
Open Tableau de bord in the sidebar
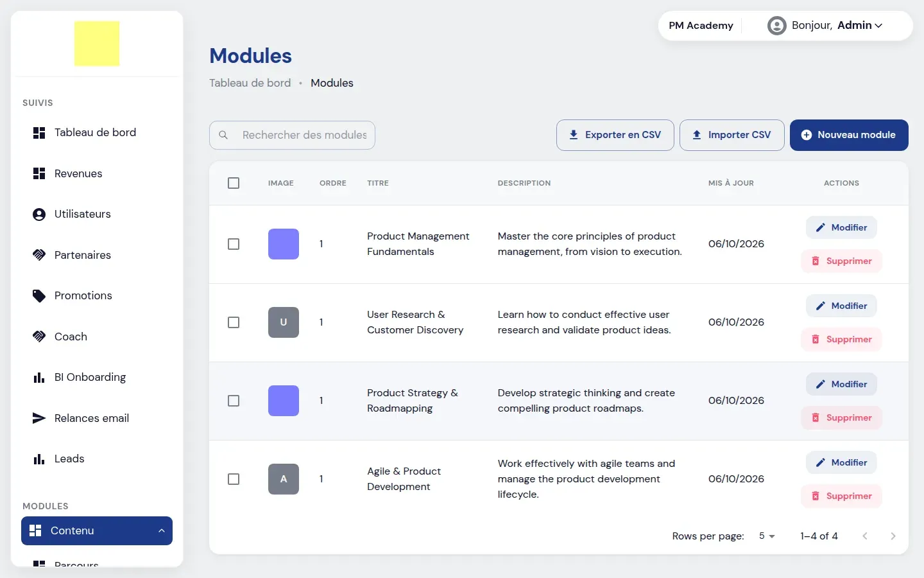pyautogui.click(x=97, y=133)
